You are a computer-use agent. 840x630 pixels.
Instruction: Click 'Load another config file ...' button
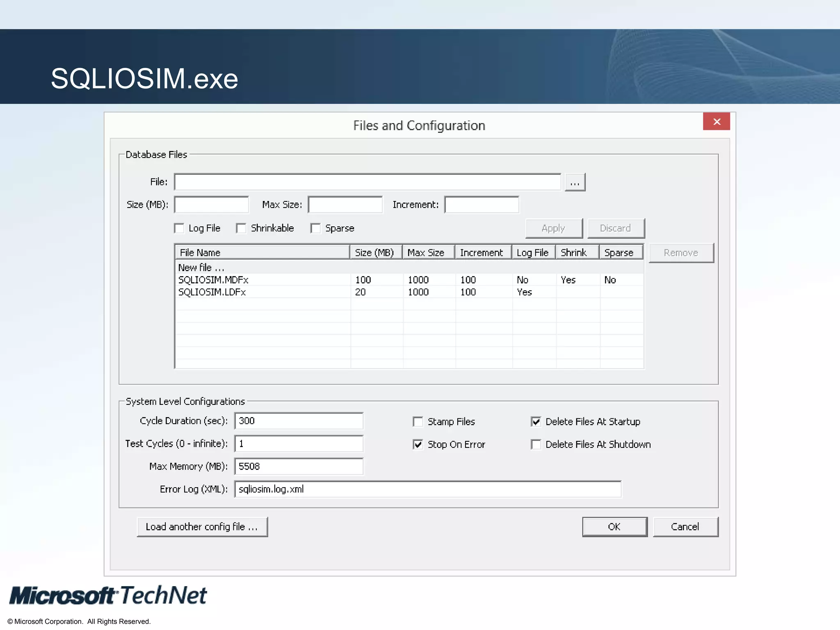coord(202,527)
